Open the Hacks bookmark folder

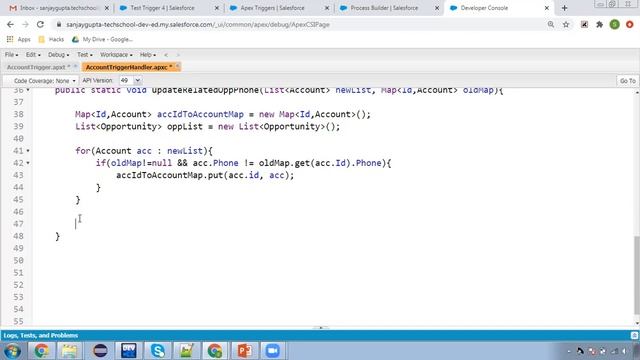click(x=51, y=40)
